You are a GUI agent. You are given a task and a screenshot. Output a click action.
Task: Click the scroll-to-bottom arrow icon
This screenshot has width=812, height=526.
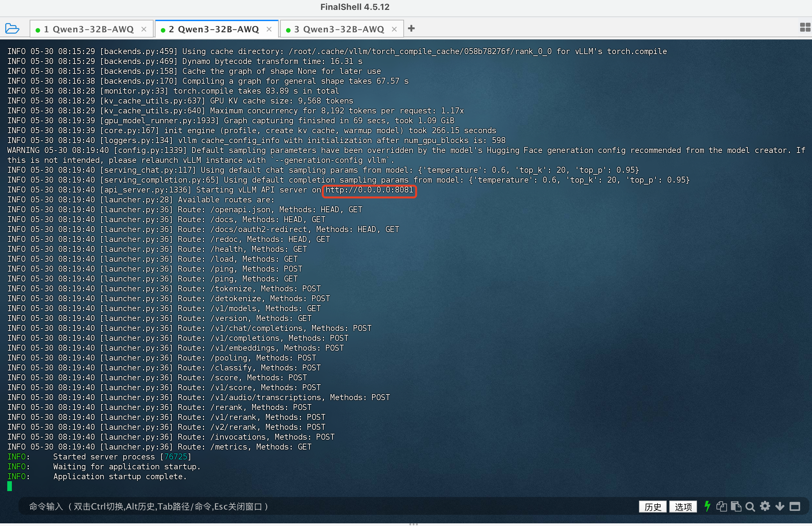click(x=780, y=506)
